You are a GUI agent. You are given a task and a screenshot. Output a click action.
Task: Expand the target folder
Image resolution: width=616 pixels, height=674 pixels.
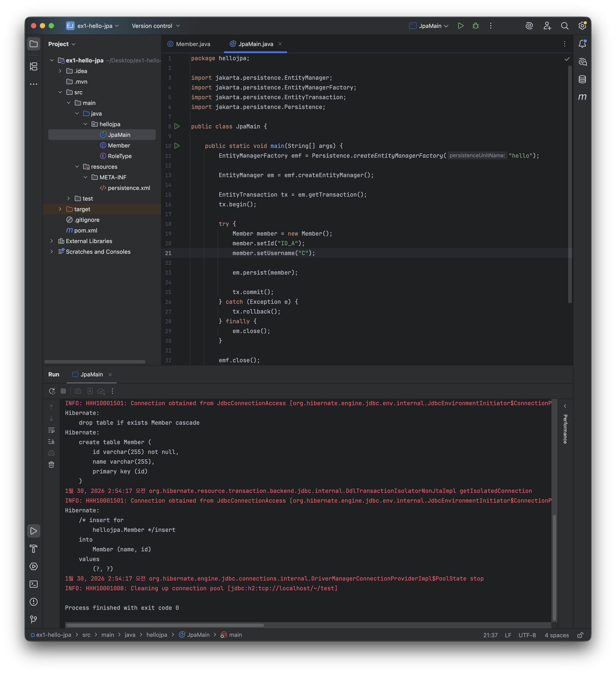click(60, 209)
